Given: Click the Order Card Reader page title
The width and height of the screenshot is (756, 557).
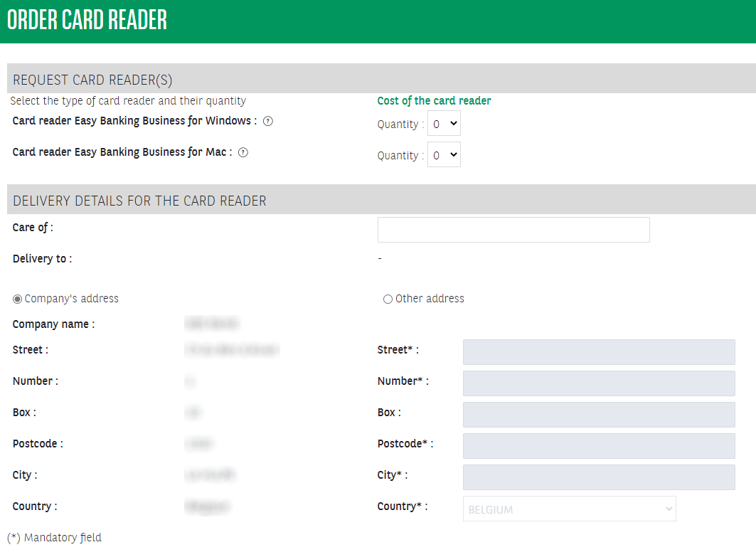Looking at the screenshot, I should click(x=87, y=21).
